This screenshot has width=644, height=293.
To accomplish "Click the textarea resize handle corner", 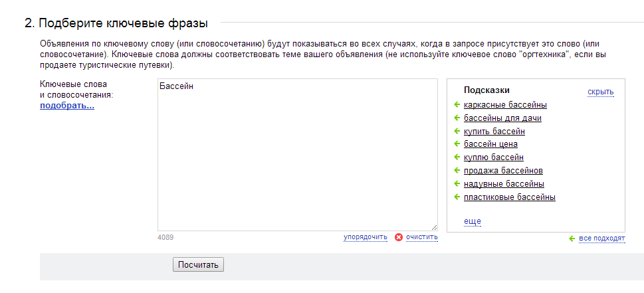I will [x=434, y=227].
